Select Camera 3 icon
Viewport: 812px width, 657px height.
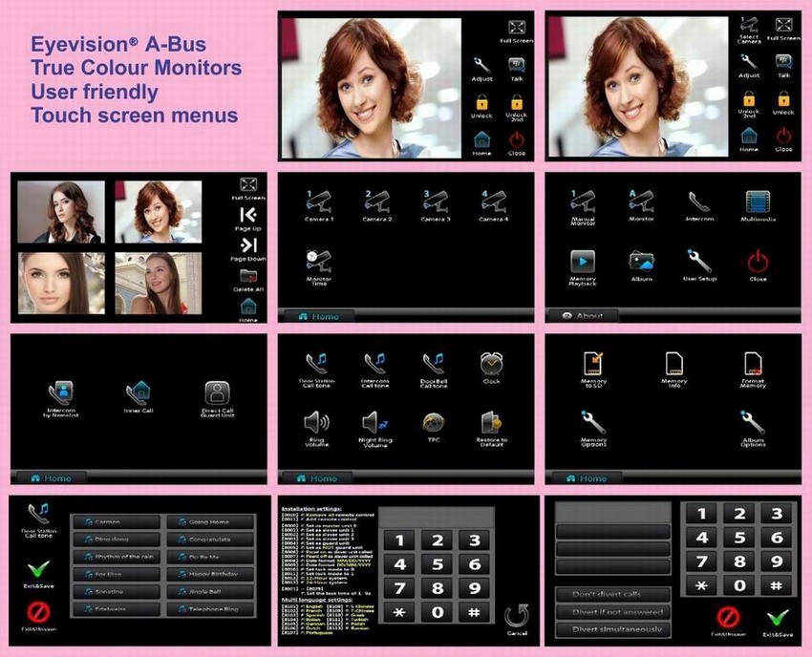coord(436,201)
